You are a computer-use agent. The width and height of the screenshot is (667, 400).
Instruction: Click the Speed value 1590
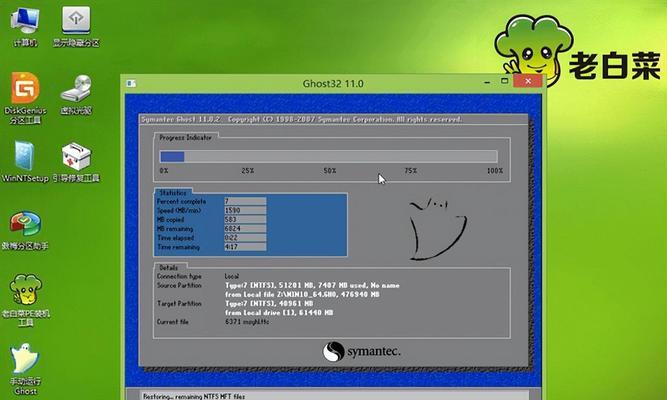[x=245, y=210]
